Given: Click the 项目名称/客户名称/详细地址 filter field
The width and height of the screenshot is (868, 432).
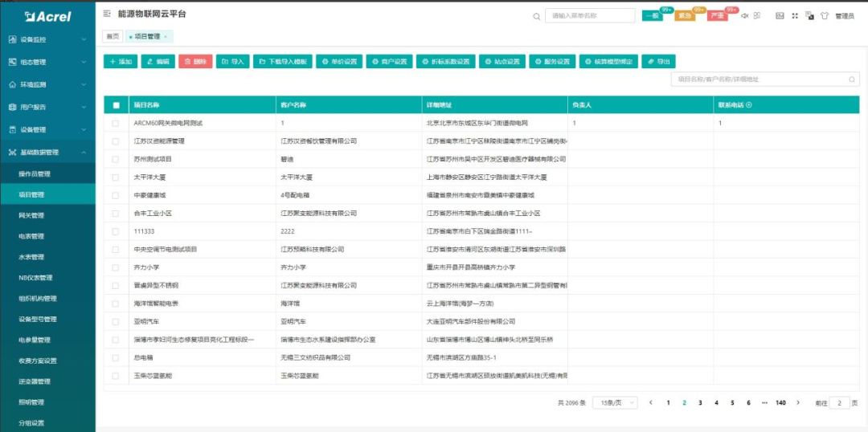Looking at the screenshot, I should tap(765, 79).
